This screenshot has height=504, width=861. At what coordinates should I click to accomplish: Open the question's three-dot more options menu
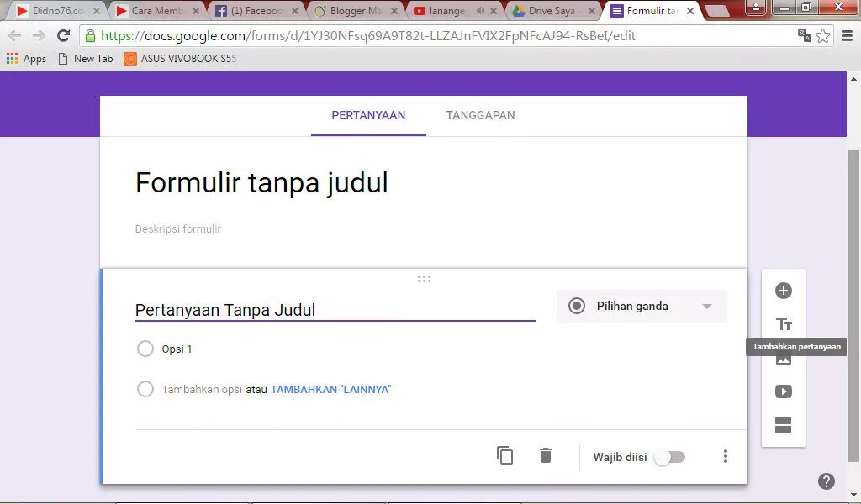click(x=726, y=456)
